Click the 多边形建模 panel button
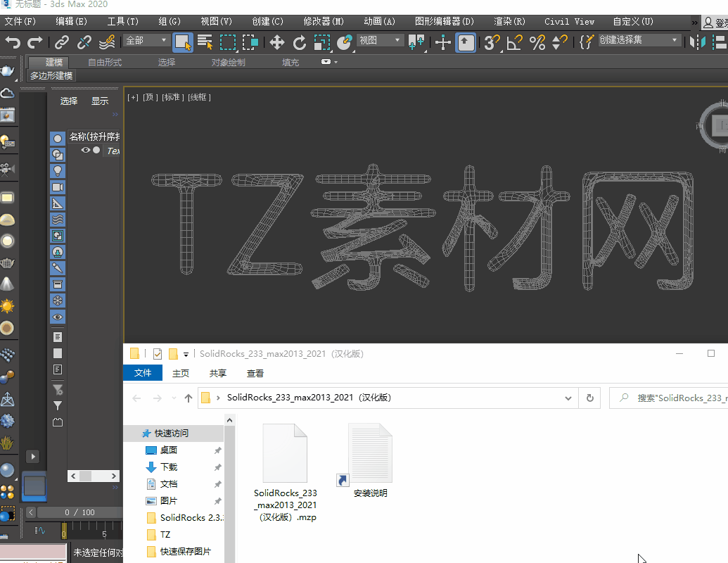This screenshot has height=563, width=728. point(51,76)
